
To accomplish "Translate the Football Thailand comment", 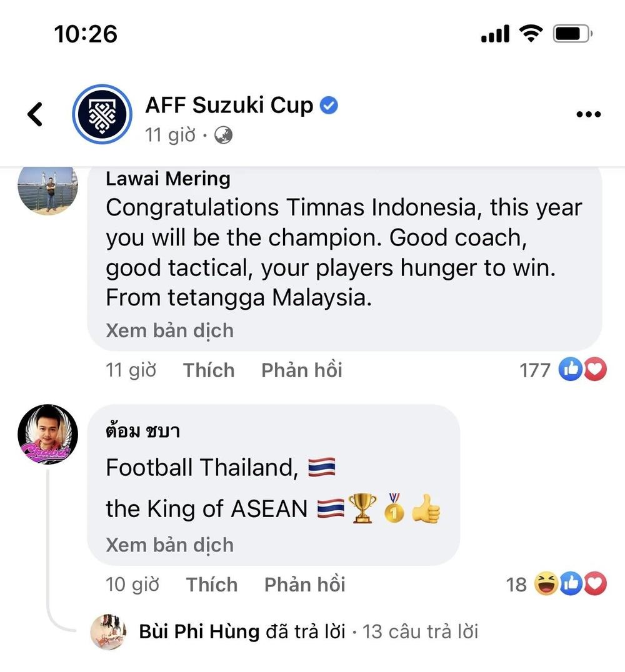I will (x=169, y=545).
